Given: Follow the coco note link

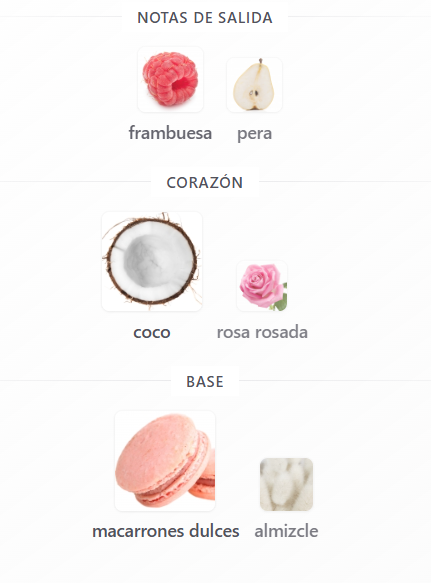Looking at the screenshot, I should tap(152, 332).
